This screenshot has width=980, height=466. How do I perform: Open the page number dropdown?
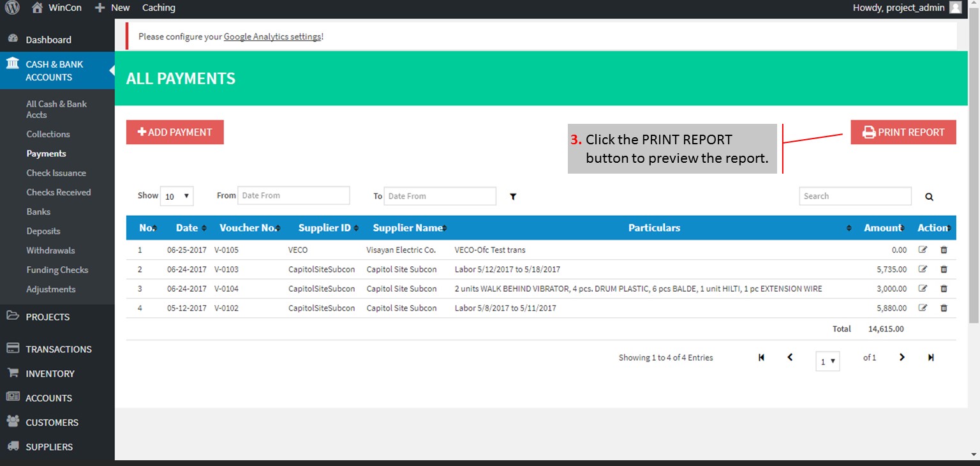coord(828,361)
